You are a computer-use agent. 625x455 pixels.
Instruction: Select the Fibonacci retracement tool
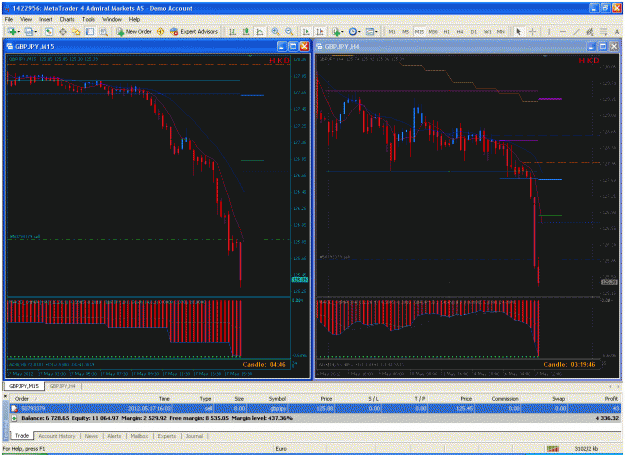(x=604, y=31)
